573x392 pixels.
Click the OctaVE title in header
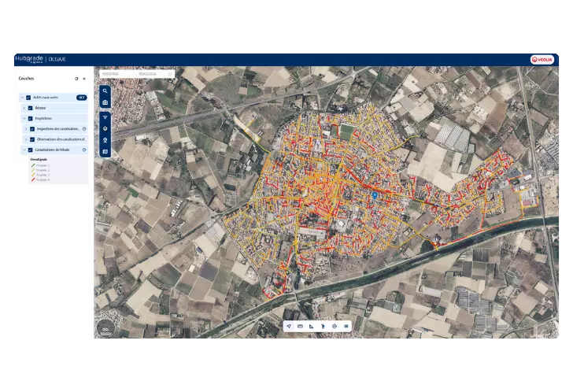pyautogui.click(x=57, y=59)
